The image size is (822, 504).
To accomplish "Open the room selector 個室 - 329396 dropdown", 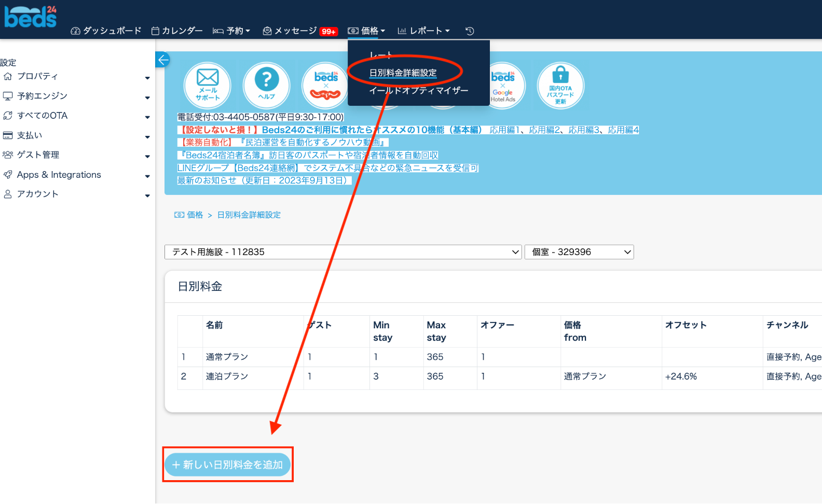I will [x=579, y=252].
